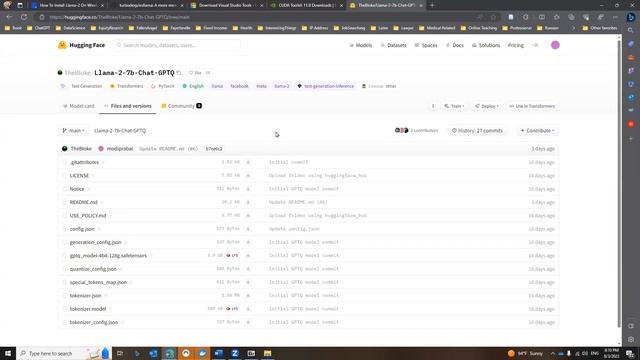Image resolution: width=640 pixels, height=360 pixels.
Task: Select the Files and versions tab
Action: [x=128, y=106]
